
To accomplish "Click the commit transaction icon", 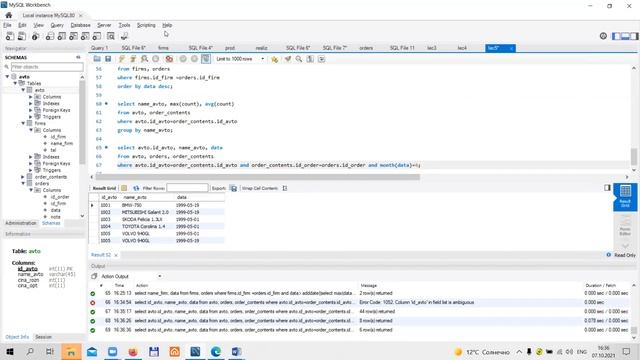I will pyautogui.click(x=183, y=59).
